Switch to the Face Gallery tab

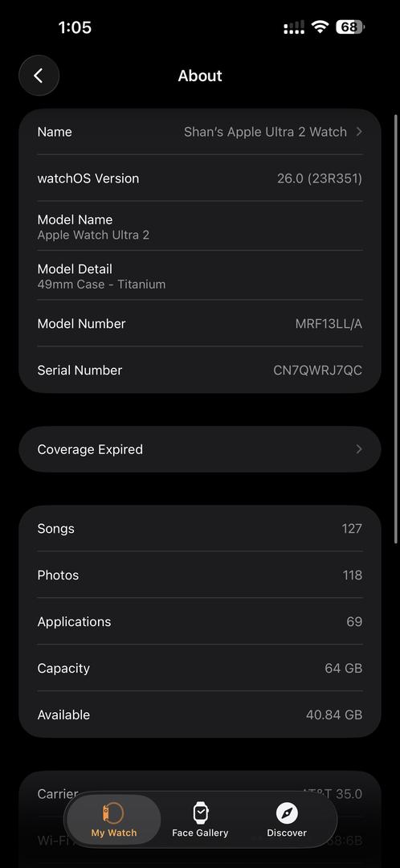tap(200, 821)
